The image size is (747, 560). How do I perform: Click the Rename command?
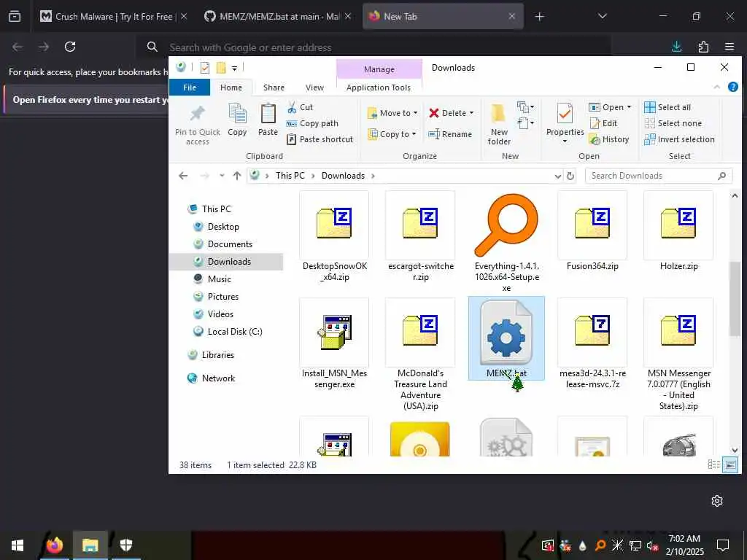pos(449,134)
